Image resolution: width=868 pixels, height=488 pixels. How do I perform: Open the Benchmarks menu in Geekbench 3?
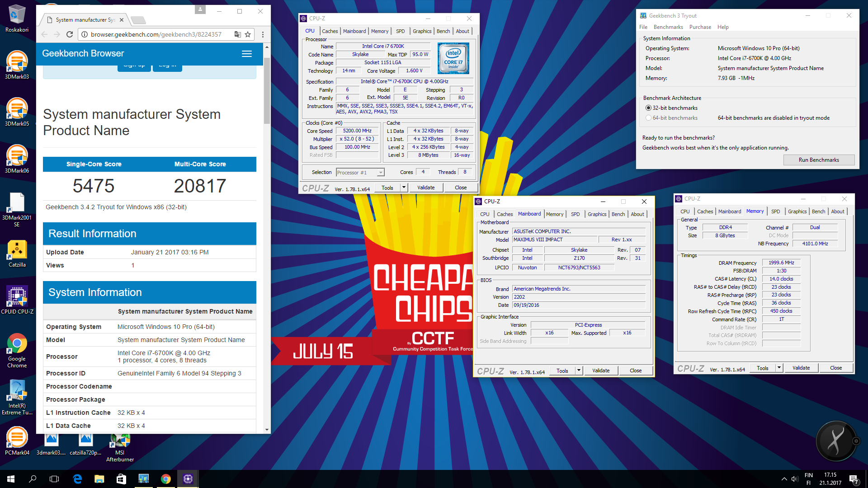tap(668, 27)
